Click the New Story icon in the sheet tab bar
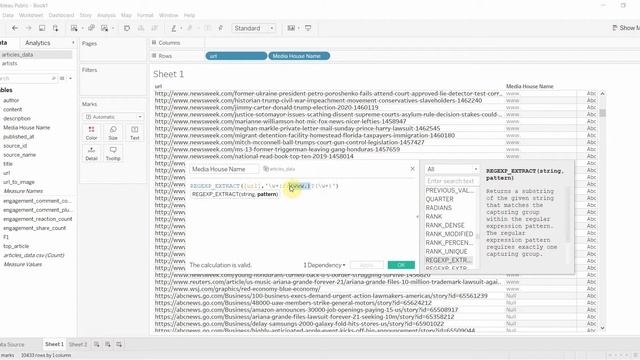 pos(119,344)
